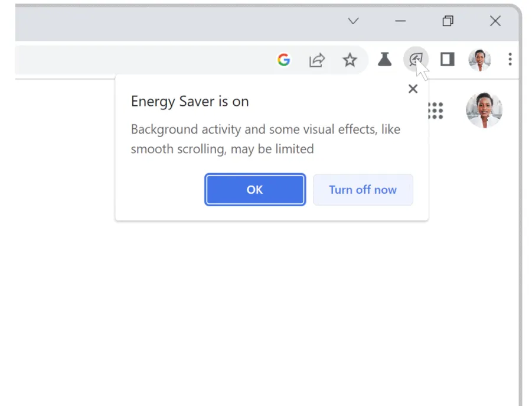532x406 pixels.
Task: Open Chrome Labs flask icon
Action: click(385, 59)
